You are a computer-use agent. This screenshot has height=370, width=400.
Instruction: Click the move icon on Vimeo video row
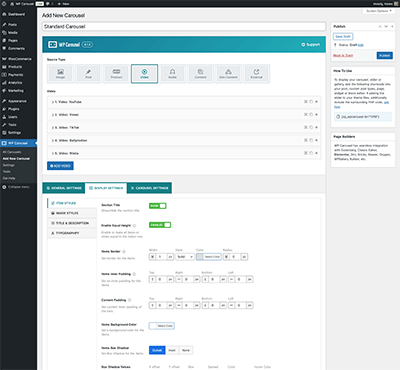(x=305, y=114)
